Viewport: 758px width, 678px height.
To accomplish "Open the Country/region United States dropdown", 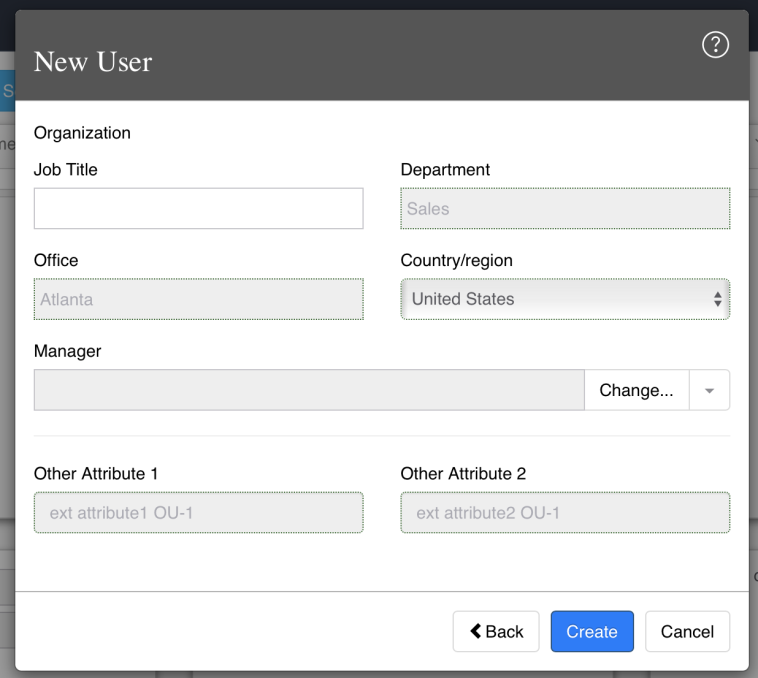I will click(x=565, y=299).
